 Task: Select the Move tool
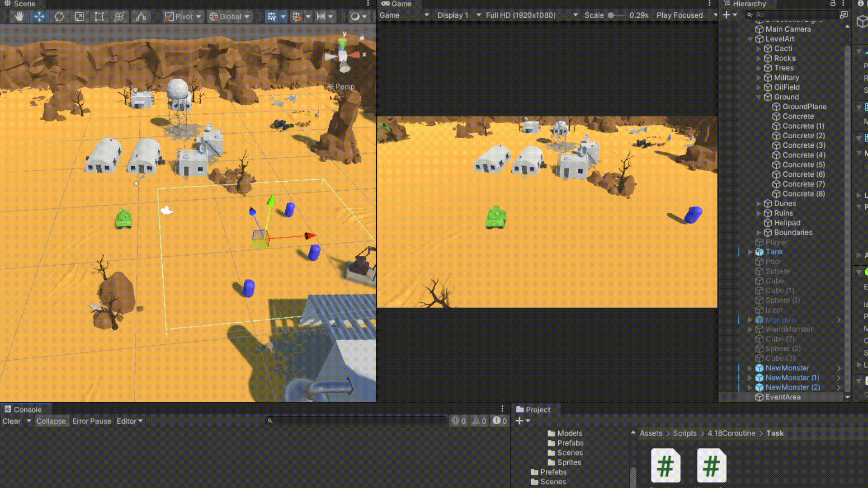39,17
